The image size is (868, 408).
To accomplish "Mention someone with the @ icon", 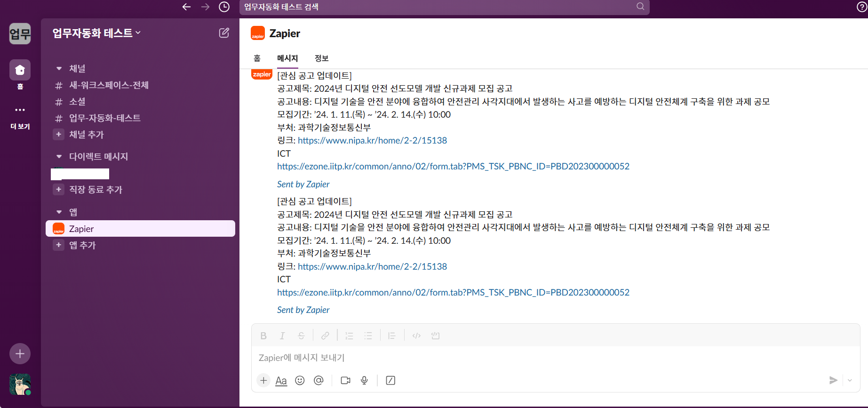I will [319, 380].
